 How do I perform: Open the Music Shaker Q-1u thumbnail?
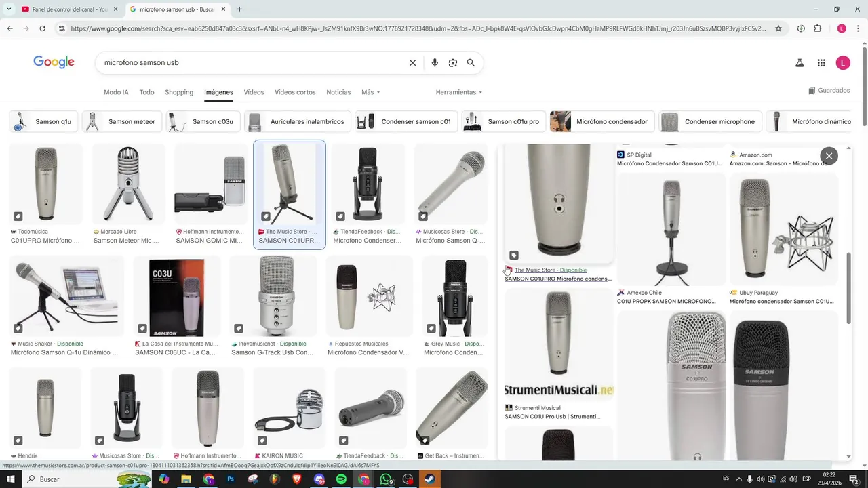(x=66, y=296)
